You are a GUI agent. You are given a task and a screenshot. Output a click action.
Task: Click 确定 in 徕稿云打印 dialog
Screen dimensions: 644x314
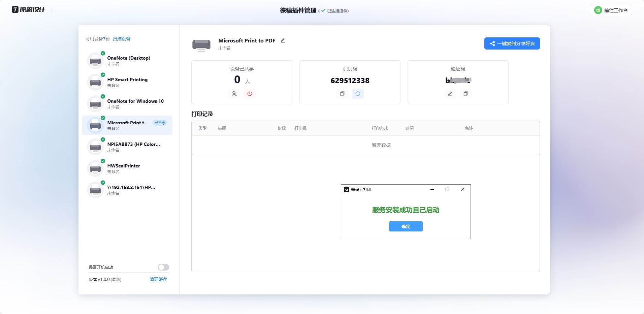pyautogui.click(x=406, y=226)
